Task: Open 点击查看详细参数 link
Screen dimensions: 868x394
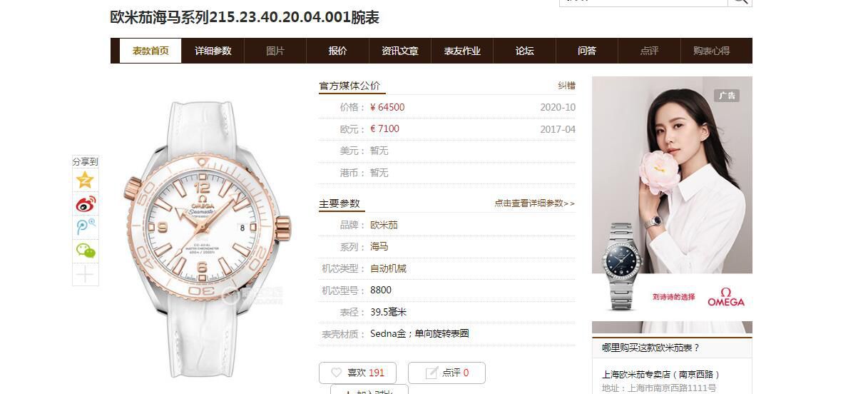Action: (x=534, y=203)
